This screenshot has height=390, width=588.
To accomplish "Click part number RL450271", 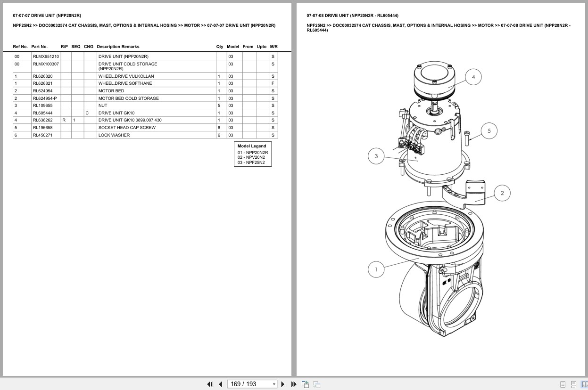I will (42, 135).
